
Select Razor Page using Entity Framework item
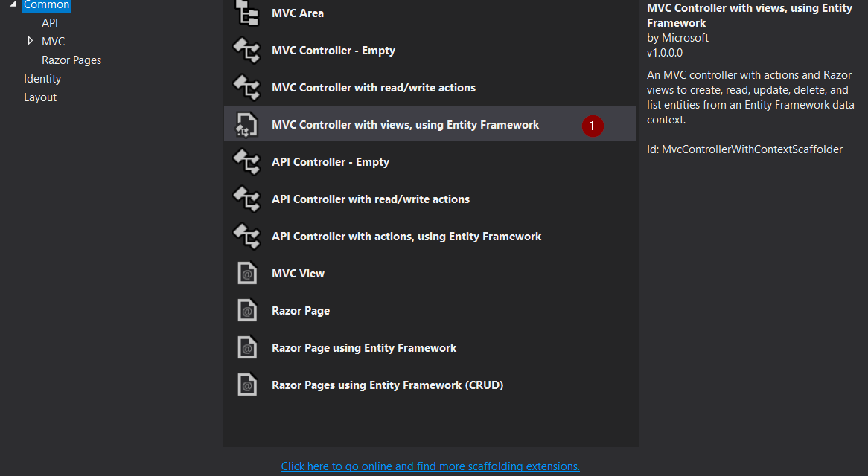click(364, 348)
